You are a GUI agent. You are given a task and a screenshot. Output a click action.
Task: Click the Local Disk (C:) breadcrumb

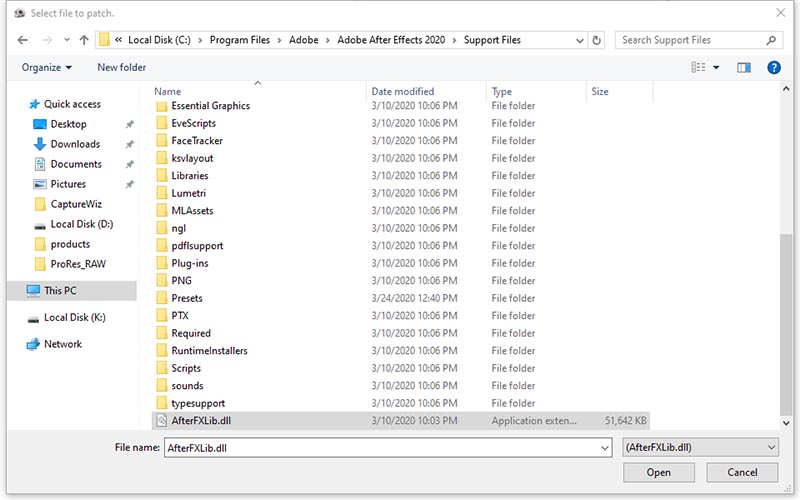click(x=159, y=40)
